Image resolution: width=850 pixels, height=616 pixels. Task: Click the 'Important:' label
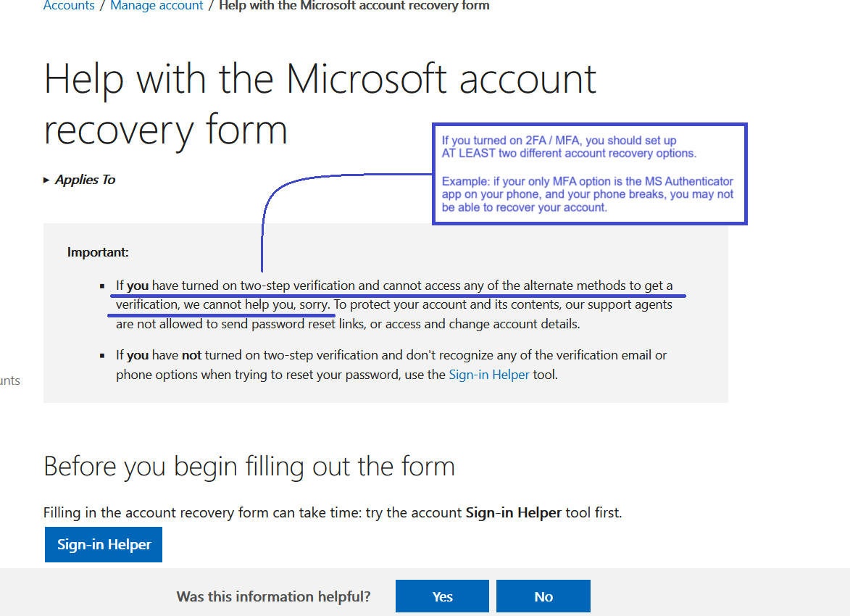(98, 252)
